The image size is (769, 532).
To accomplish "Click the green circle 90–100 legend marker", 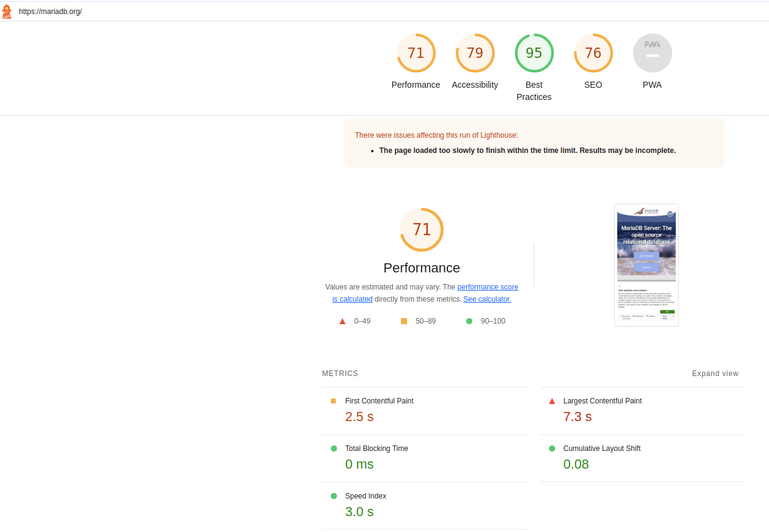I will (x=469, y=321).
